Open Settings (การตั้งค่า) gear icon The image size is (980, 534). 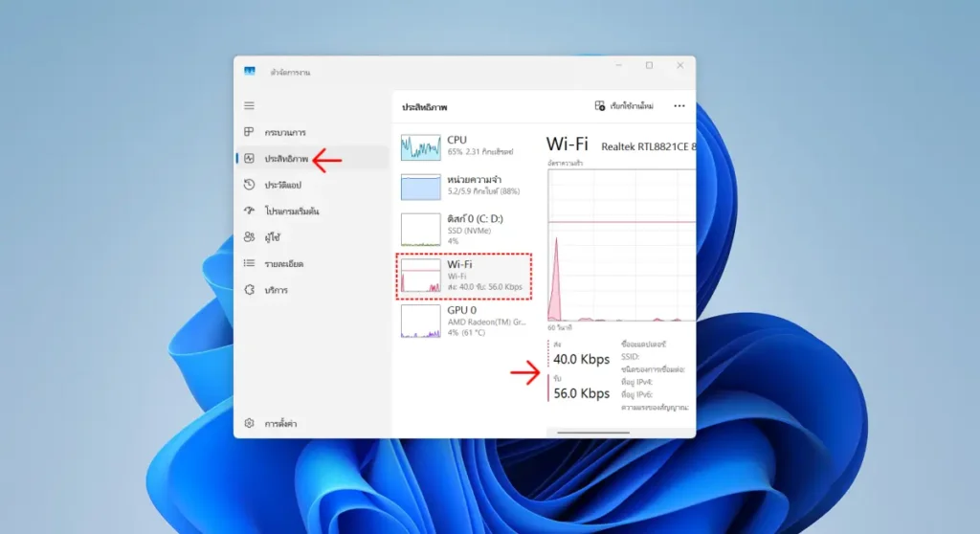point(249,423)
